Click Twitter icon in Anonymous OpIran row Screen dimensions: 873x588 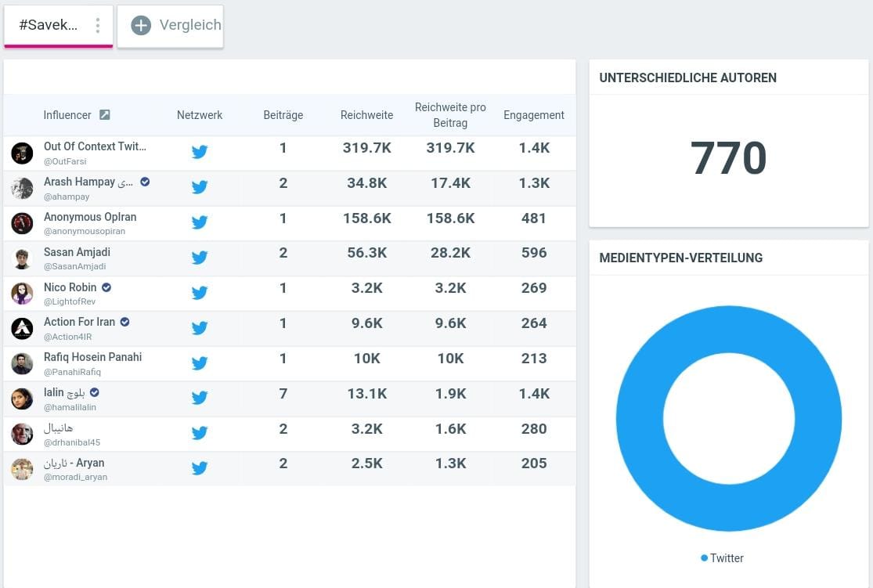[200, 222]
